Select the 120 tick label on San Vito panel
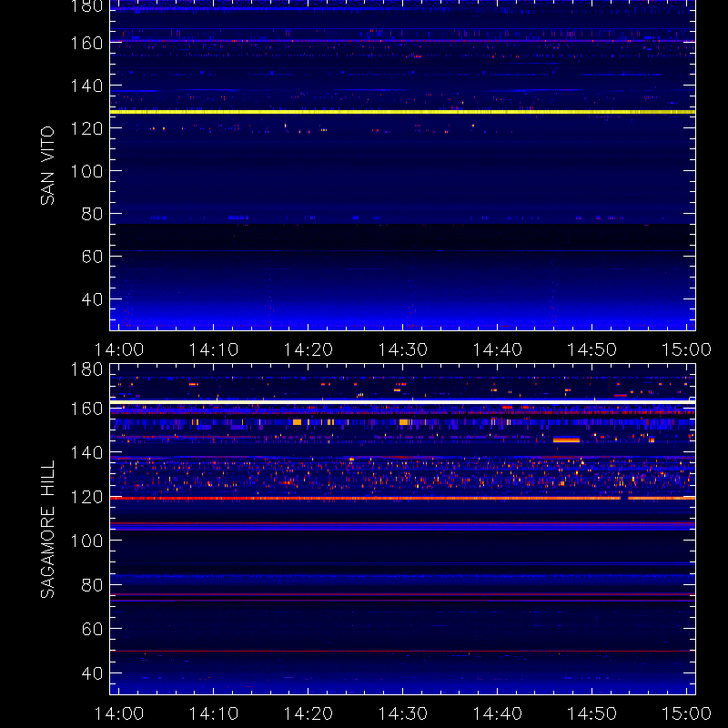This screenshot has width=728, height=728. tap(86, 128)
